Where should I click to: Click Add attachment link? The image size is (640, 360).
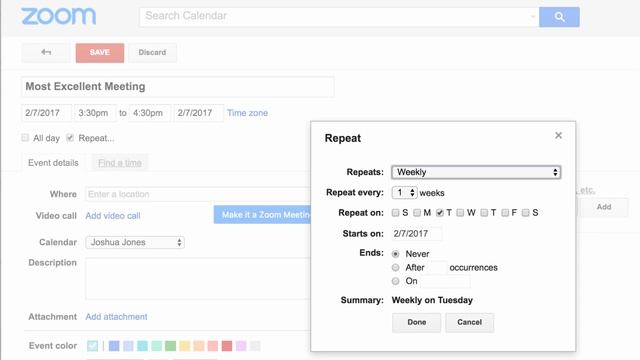116,317
